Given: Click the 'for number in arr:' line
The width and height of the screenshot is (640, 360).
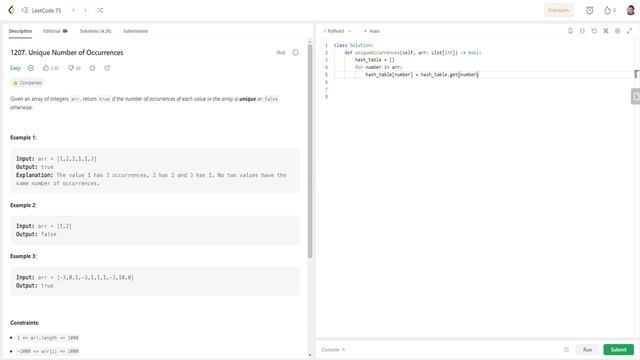Looking at the screenshot, I should click(x=378, y=67).
